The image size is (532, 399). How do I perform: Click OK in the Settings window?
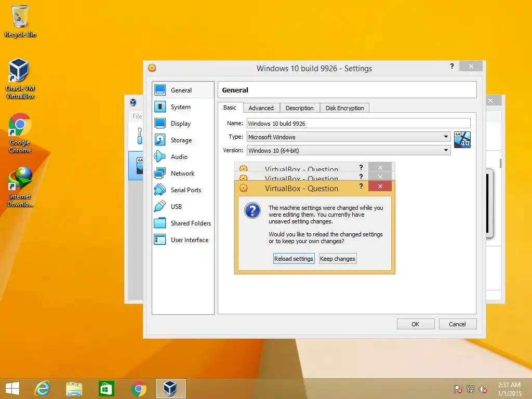pyautogui.click(x=416, y=324)
